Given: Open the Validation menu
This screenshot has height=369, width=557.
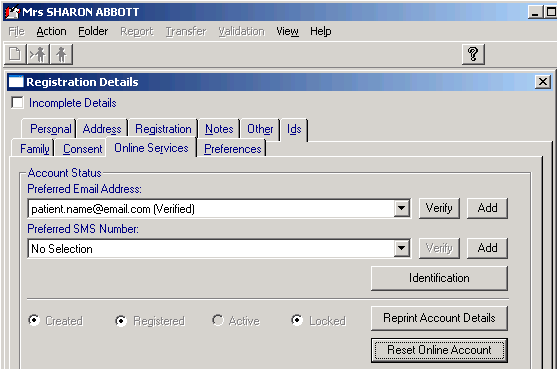Looking at the screenshot, I should coord(241,31).
